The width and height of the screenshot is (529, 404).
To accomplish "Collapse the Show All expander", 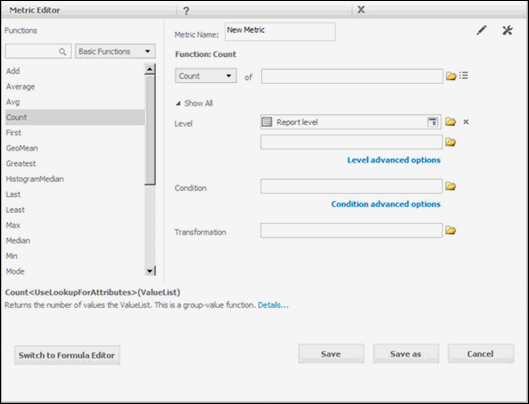I will (194, 103).
